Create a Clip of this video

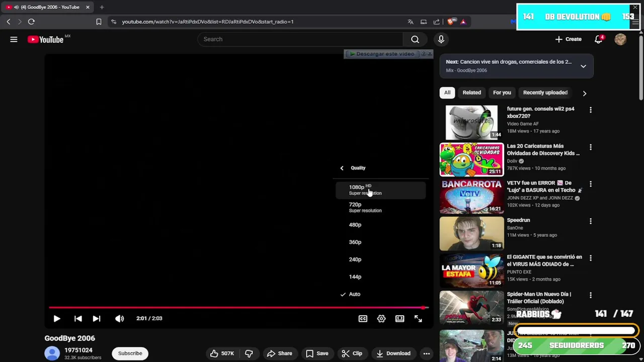coord(352,353)
